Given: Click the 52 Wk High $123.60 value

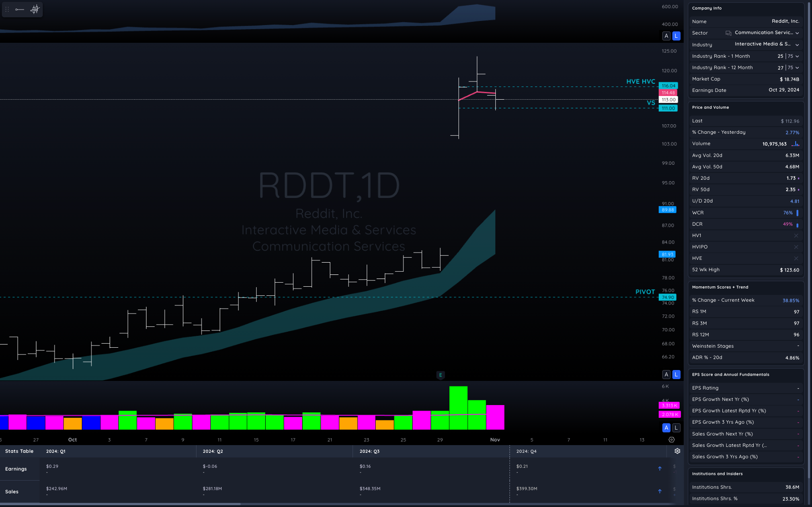Looking at the screenshot, I should pyautogui.click(x=789, y=270).
